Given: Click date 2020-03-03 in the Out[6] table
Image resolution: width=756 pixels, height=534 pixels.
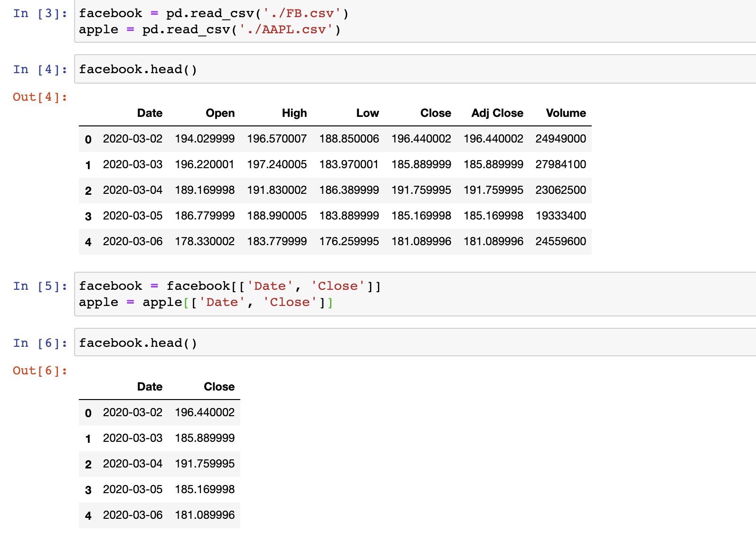Looking at the screenshot, I should tap(132, 438).
